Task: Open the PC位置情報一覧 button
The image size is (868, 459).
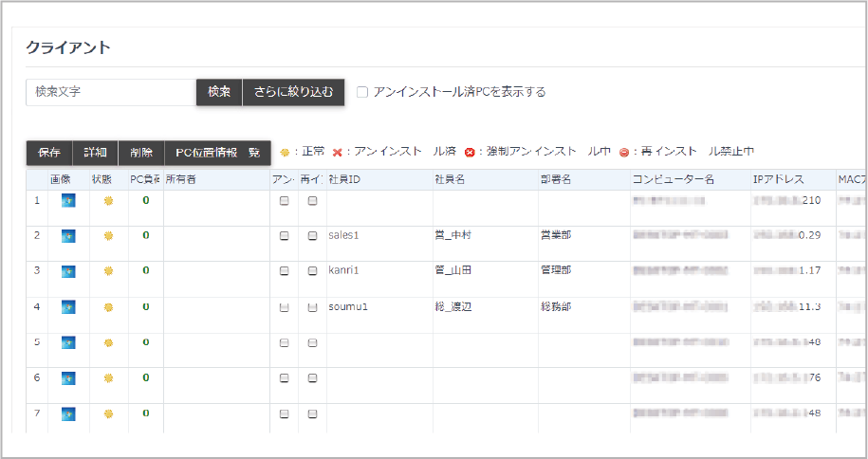Action: pos(217,153)
